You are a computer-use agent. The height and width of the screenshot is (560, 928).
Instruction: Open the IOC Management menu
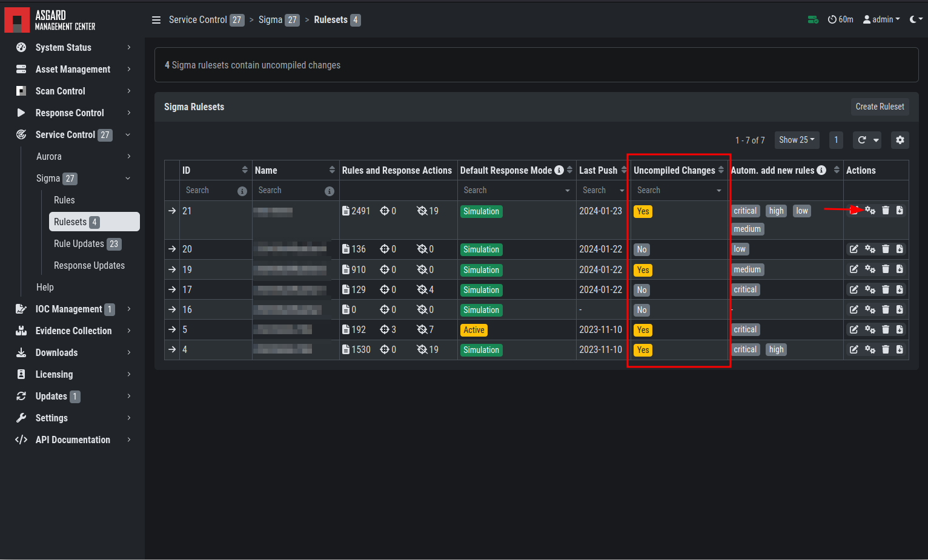click(73, 309)
